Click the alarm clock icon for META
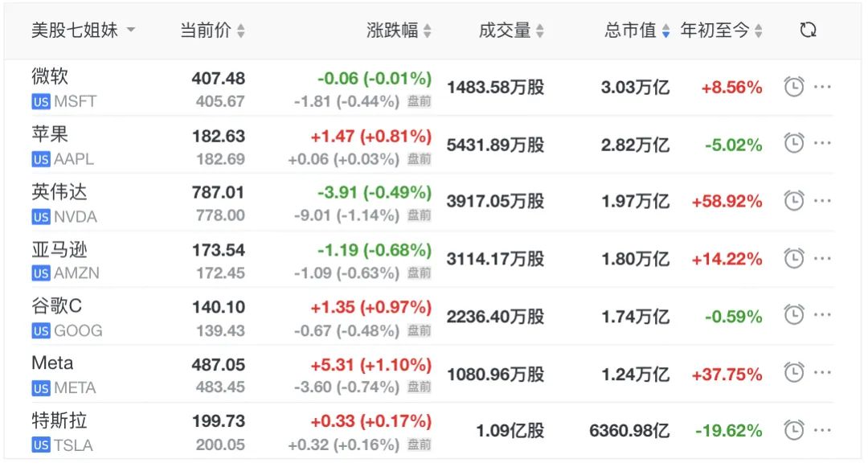 click(x=794, y=372)
